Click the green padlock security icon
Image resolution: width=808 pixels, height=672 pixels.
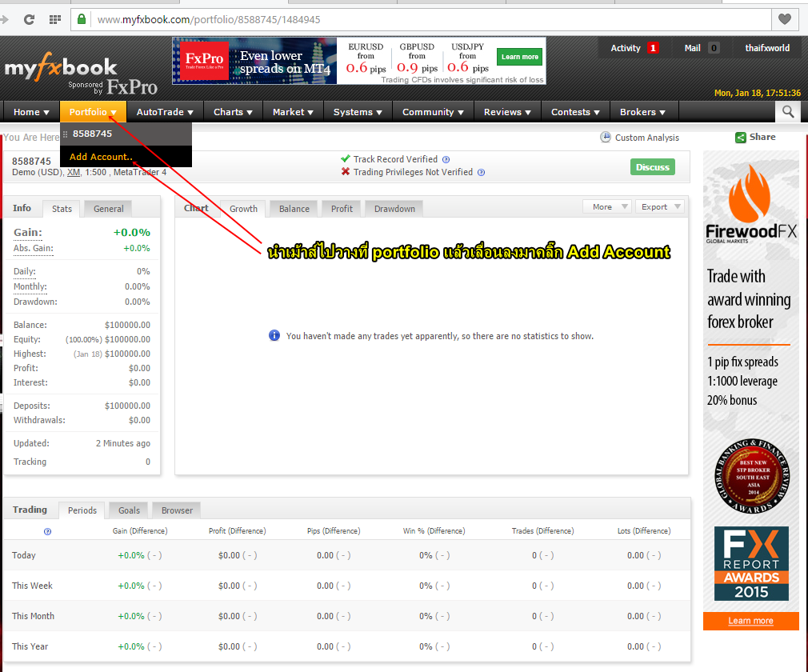click(x=82, y=19)
